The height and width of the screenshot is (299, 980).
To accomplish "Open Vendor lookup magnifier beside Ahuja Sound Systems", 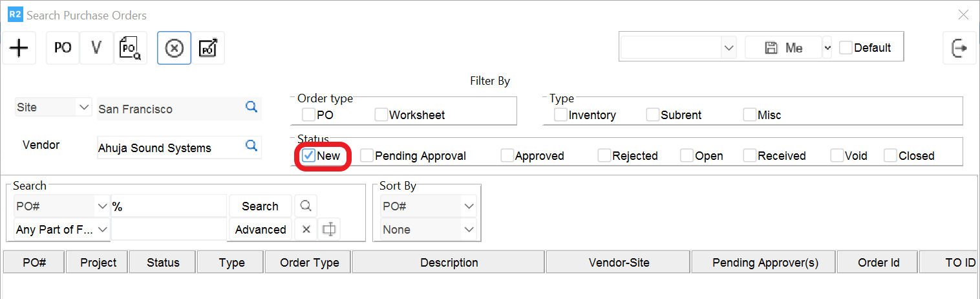I will 251,146.
